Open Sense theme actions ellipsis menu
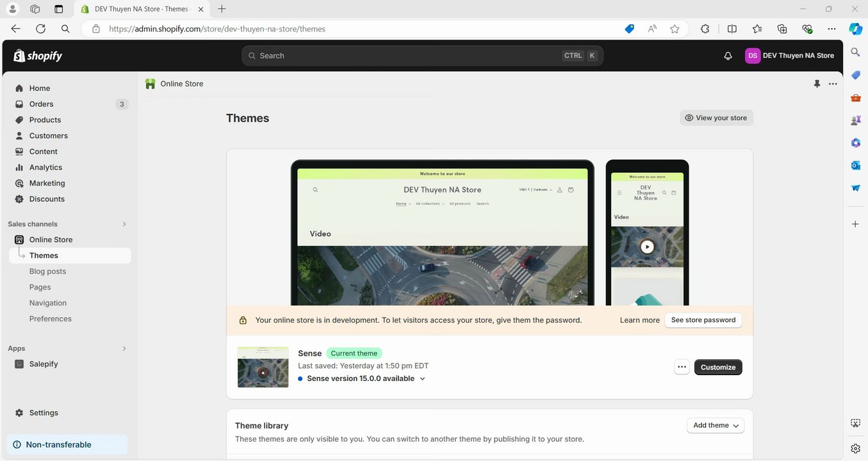 682,367
